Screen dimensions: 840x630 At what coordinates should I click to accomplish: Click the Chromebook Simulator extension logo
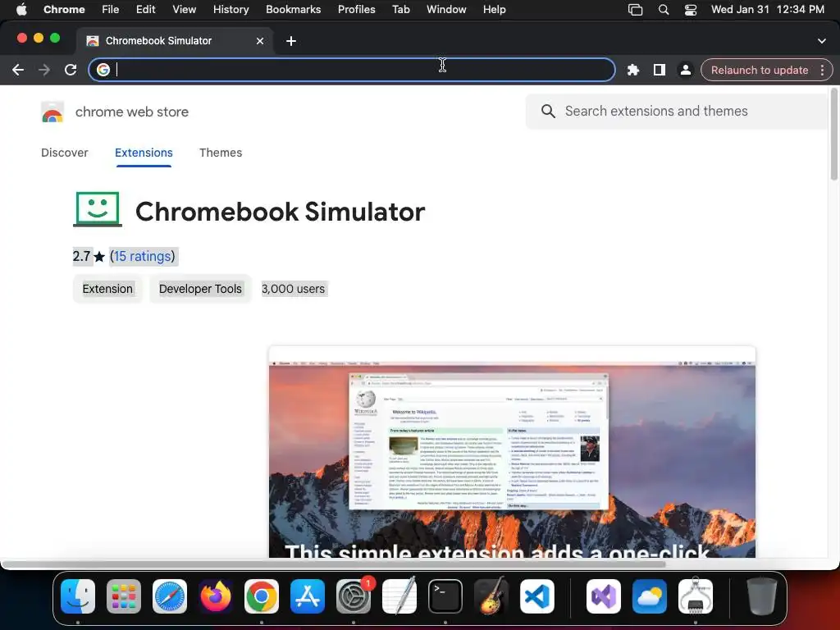pos(98,209)
